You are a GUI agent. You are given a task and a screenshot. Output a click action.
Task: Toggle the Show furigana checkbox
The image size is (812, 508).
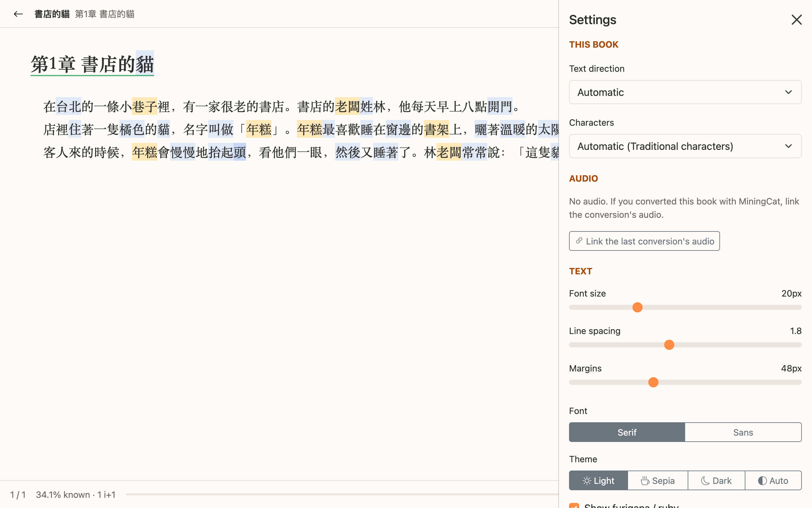click(x=574, y=505)
